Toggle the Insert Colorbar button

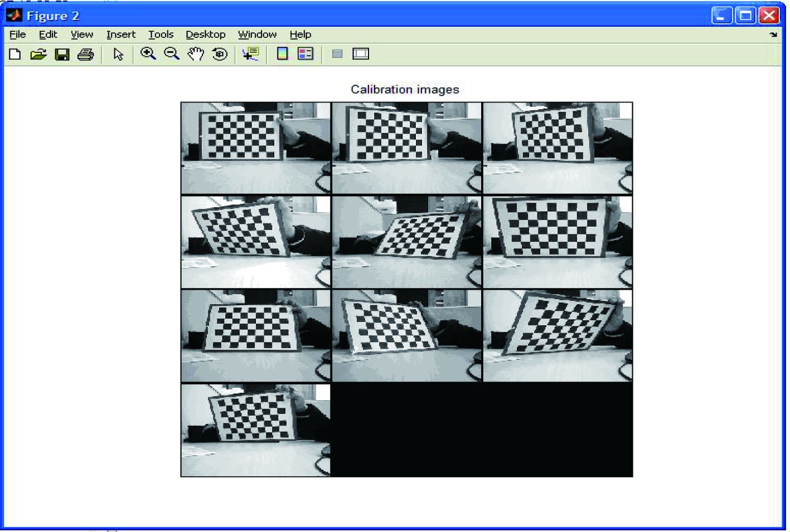[x=283, y=54]
